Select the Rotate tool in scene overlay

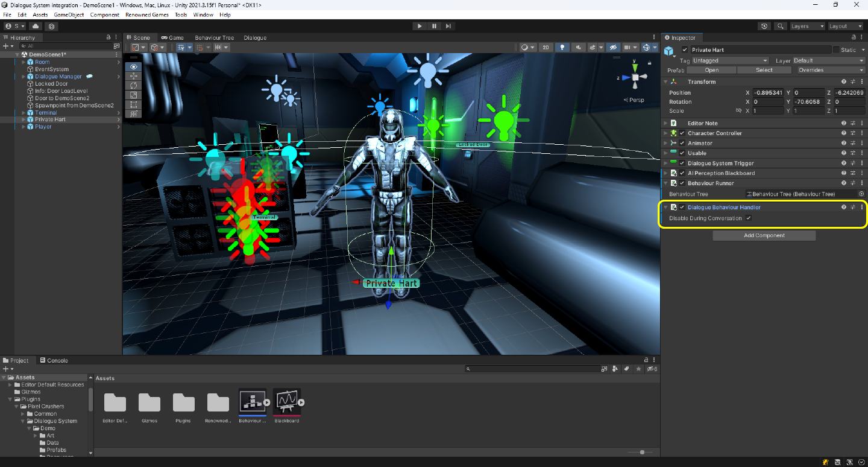133,85
